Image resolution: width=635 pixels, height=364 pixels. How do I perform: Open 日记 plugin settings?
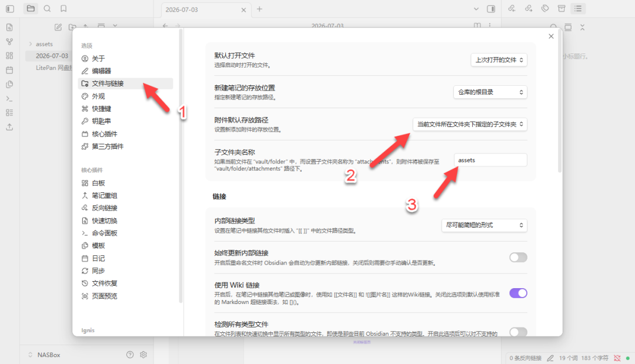click(x=126, y=258)
